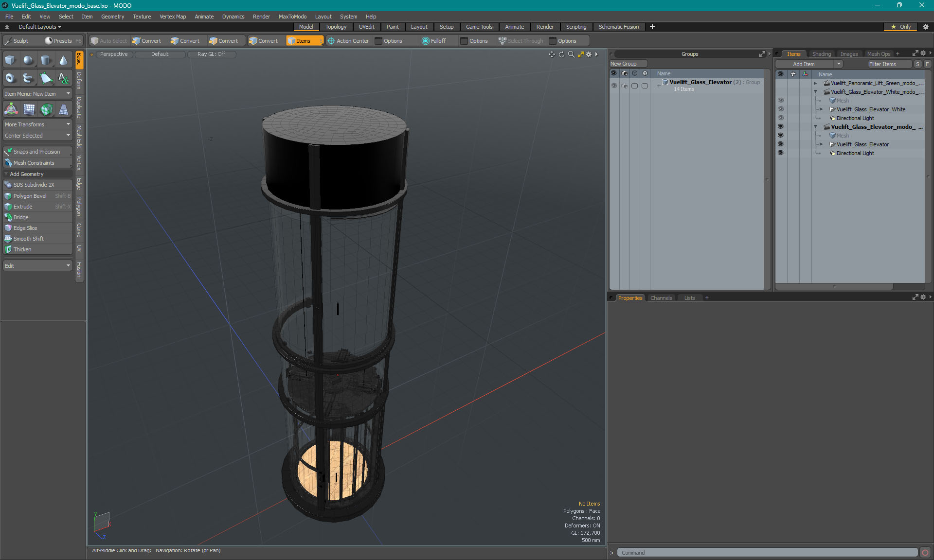
Task: Open Center Selected dropdown
Action: pos(37,136)
